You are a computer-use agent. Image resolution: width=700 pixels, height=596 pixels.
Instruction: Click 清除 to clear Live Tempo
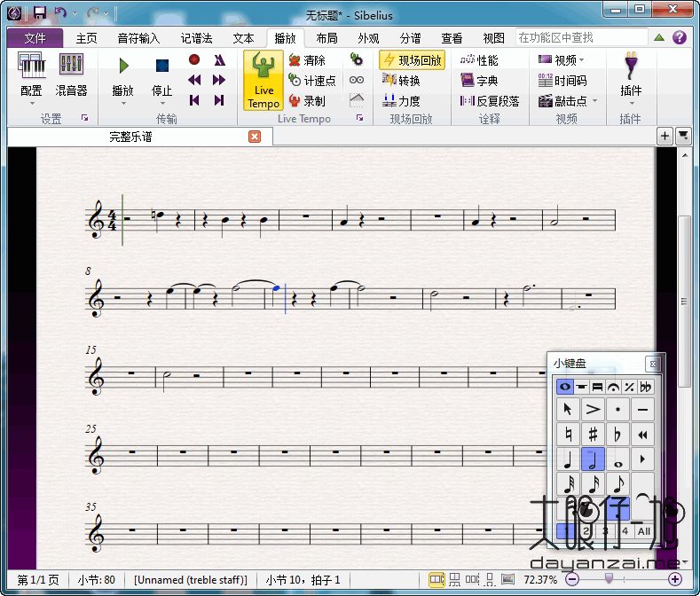307,59
